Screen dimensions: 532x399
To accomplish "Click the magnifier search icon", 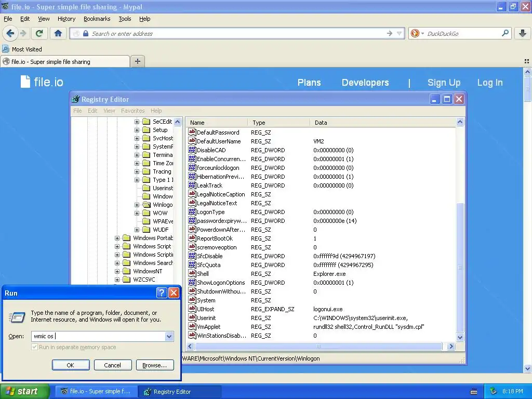I will click(x=505, y=33).
